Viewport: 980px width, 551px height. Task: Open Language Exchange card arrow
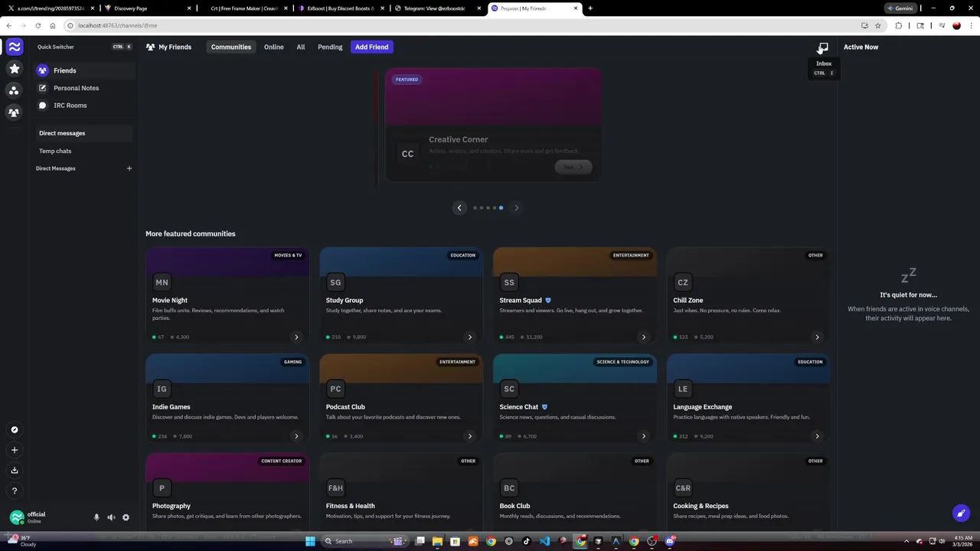point(817,436)
